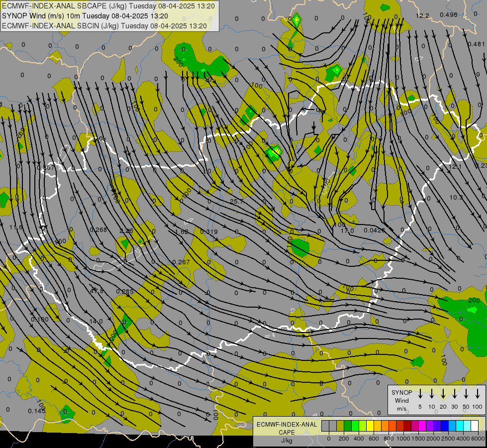487x448 pixels.
Task: Pick the lime swatch in CAPE legend
Action: tap(363, 426)
